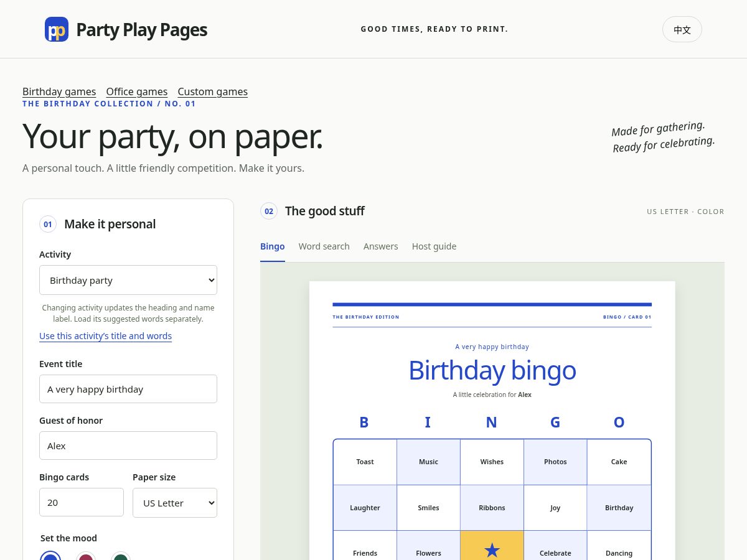
Task: Switch language with the 中文 button
Action: click(682, 29)
